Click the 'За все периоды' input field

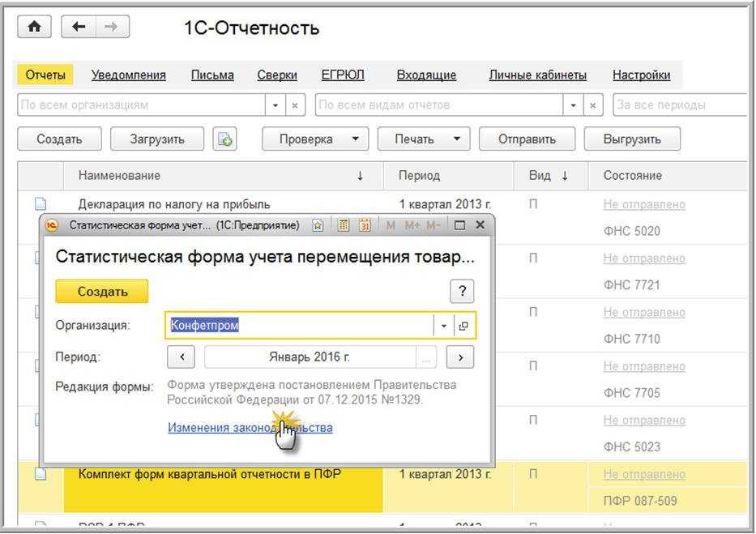[x=679, y=105]
